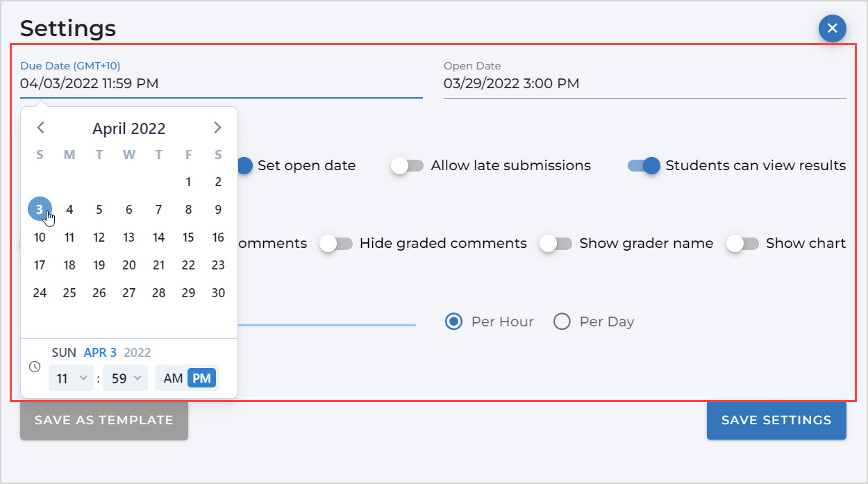Enable the Show chart toggle

742,244
